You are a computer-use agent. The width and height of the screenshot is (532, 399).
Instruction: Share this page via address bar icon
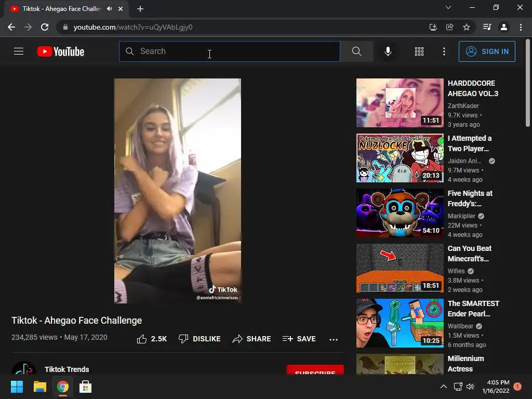[x=449, y=27]
